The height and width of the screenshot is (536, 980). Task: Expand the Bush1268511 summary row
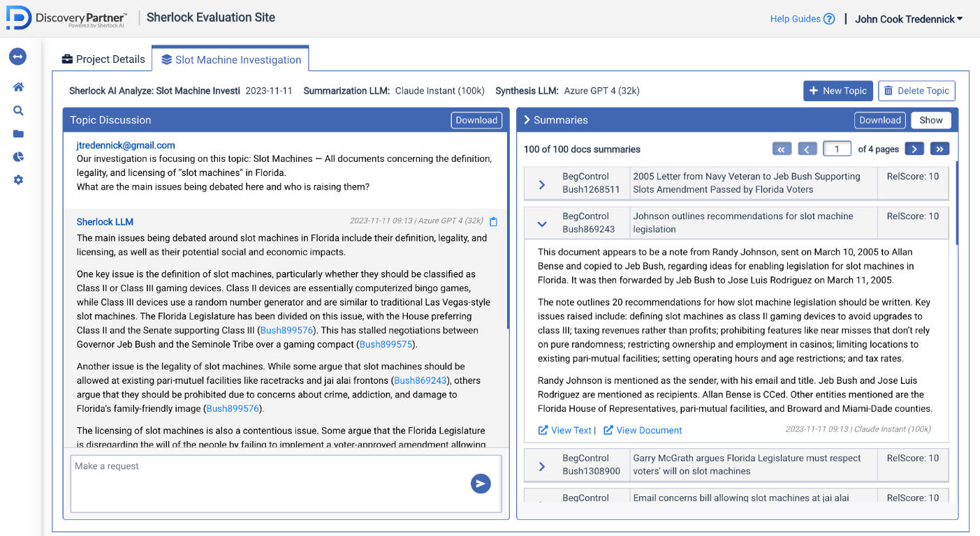[x=542, y=184]
